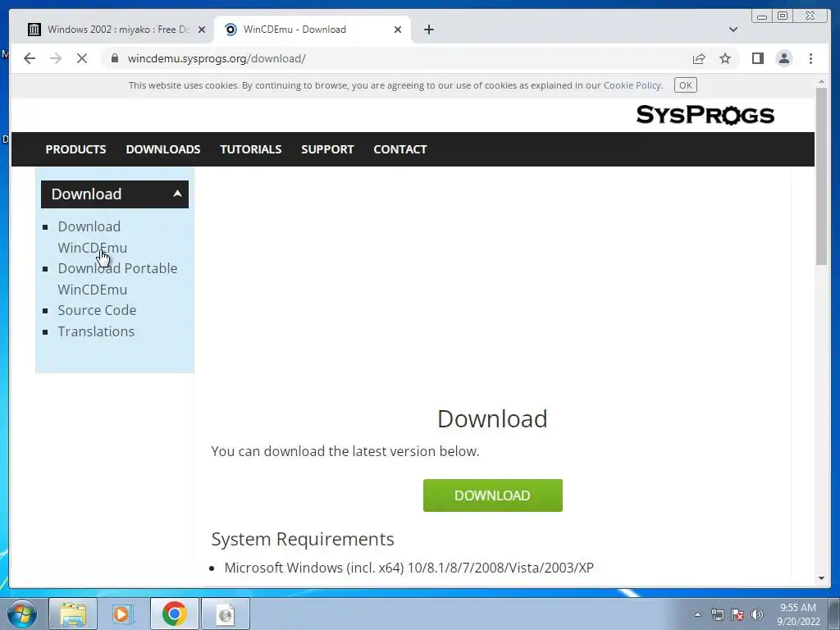
Task: Open Action Center flag icon
Action: pyautogui.click(x=737, y=614)
